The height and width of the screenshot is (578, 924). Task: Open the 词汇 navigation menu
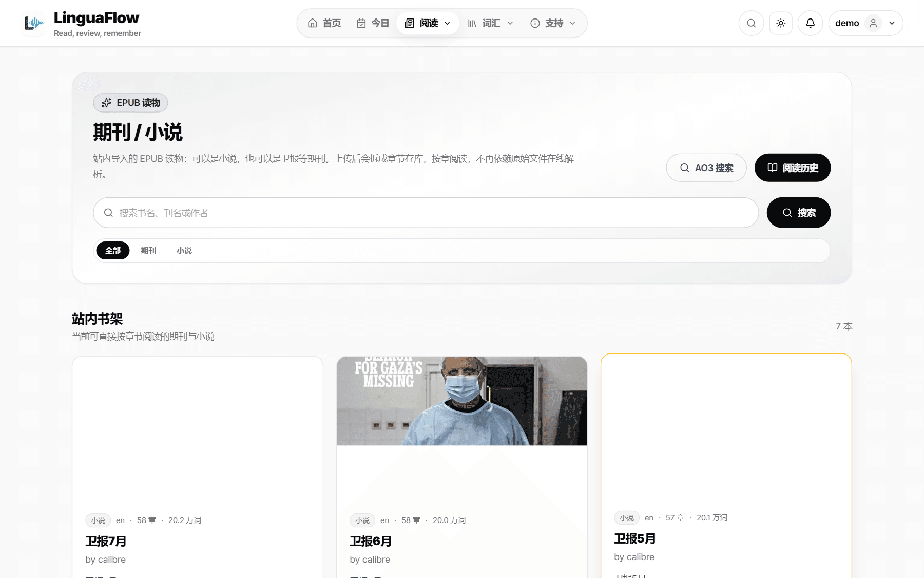pyautogui.click(x=490, y=23)
